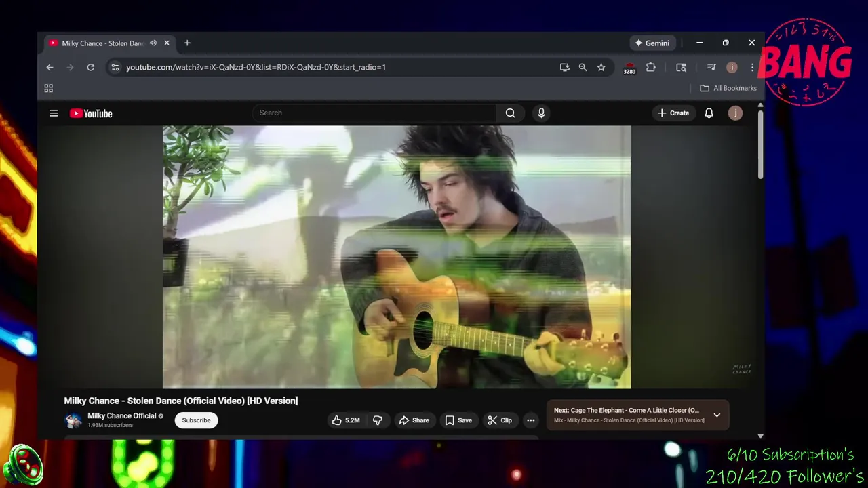Install YouTube app from address bar icon
This screenshot has width=868, height=488.
coord(564,67)
